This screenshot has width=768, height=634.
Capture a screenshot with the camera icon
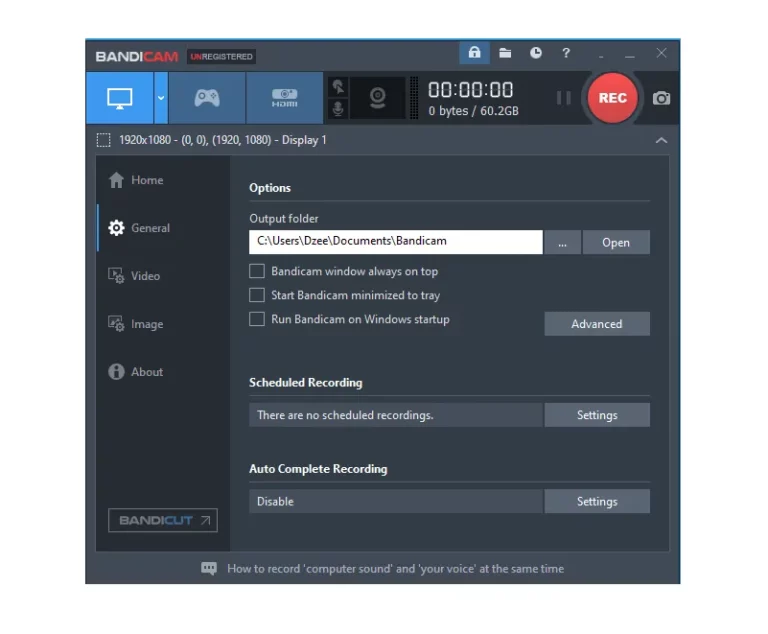pyautogui.click(x=661, y=98)
